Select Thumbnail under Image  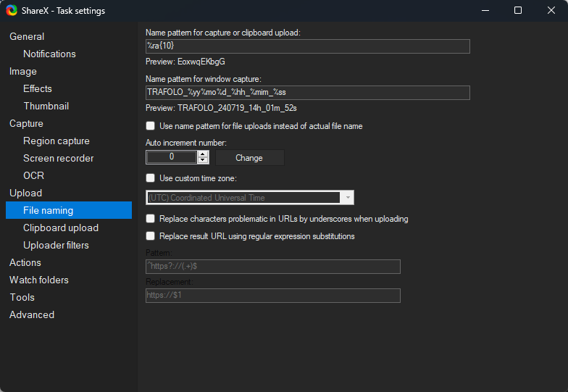click(46, 106)
